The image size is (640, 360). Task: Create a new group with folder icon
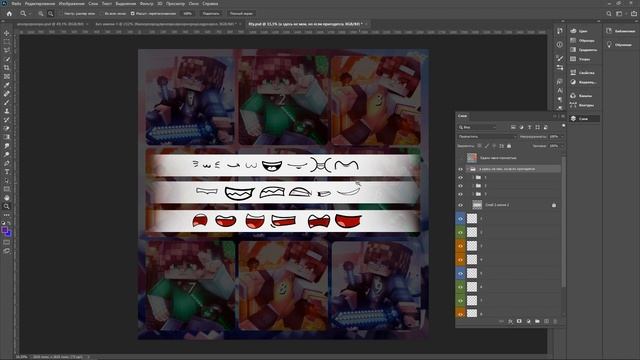coord(537,322)
